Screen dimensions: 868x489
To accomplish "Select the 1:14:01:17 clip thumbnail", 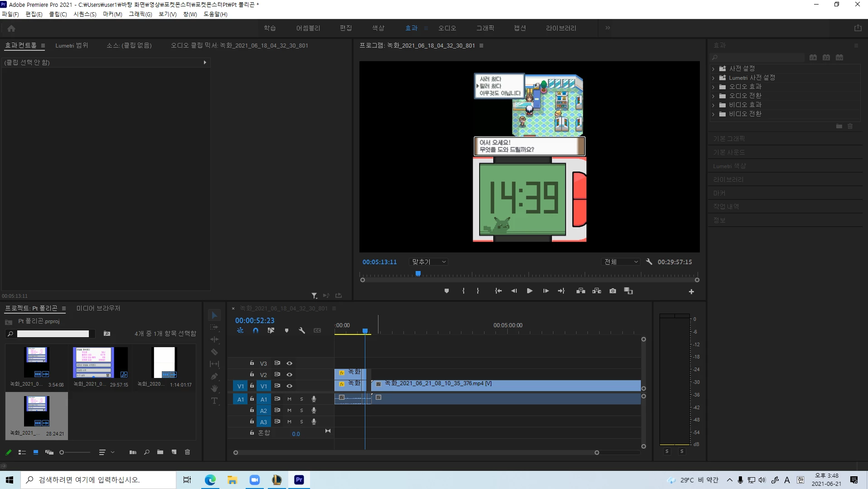I will pyautogui.click(x=164, y=363).
